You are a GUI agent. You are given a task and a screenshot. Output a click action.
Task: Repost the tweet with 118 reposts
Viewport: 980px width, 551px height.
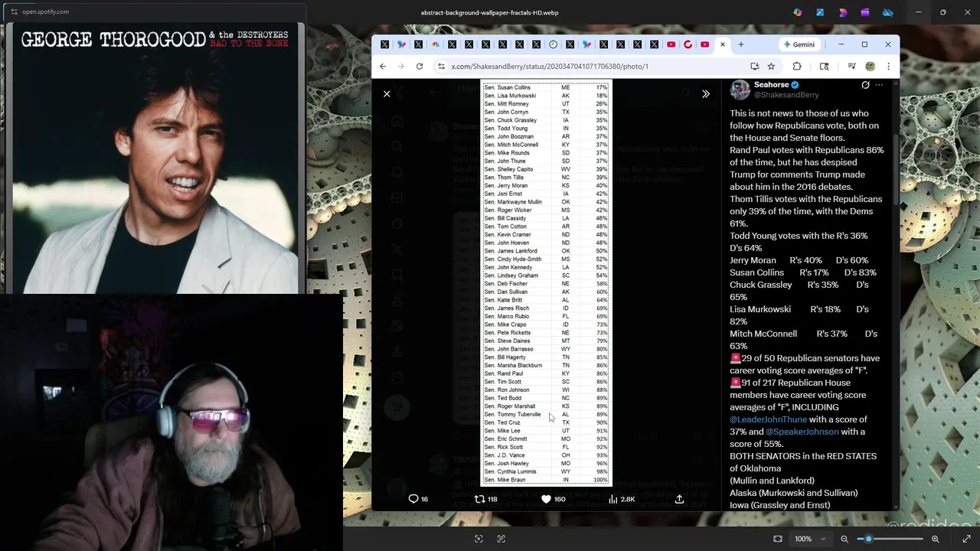pyautogui.click(x=485, y=499)
